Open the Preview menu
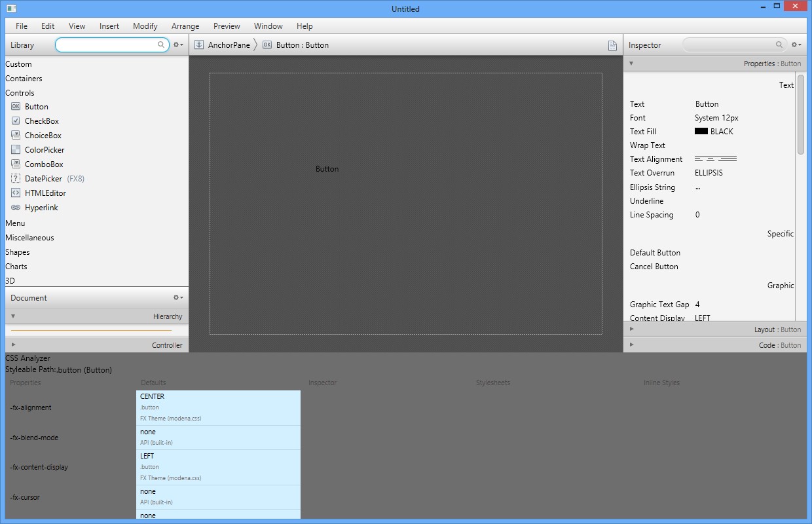 pyautogui.click(x=227, y=26)
